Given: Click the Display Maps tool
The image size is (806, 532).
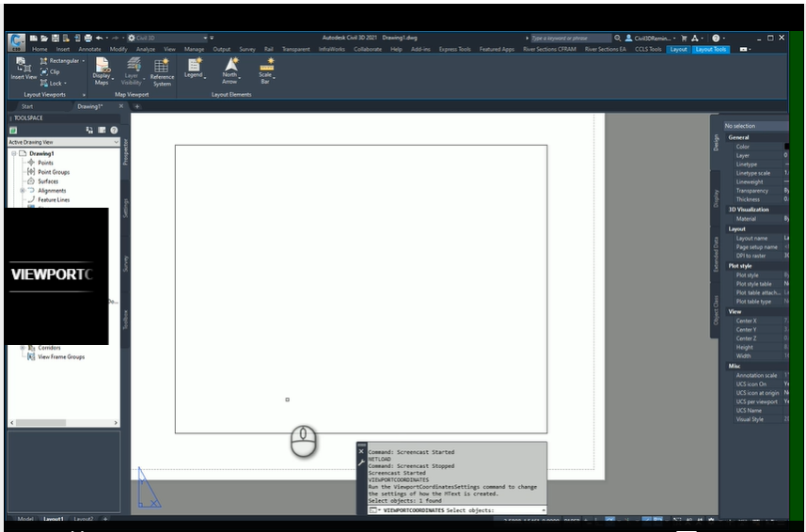Looking at the screenshot, I should coord(103,70).
